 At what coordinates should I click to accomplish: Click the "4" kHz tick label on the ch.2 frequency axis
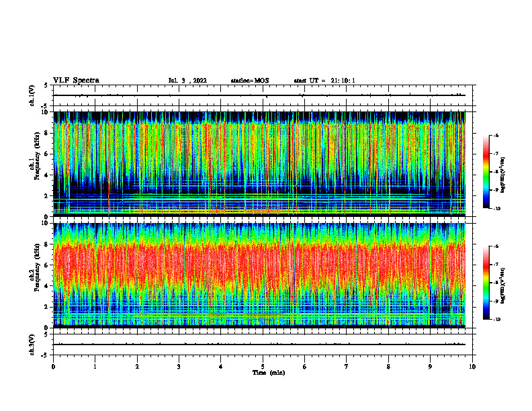(47, 286)
